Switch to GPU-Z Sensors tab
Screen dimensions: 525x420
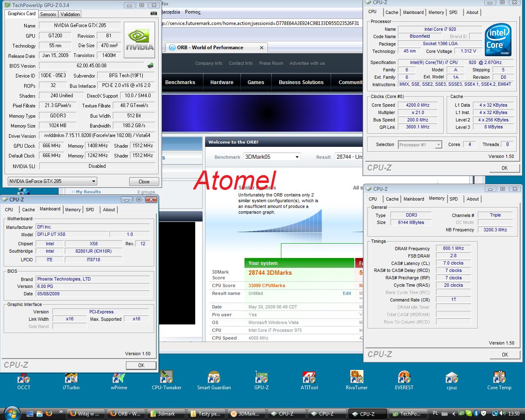click(x=48, y=14)
